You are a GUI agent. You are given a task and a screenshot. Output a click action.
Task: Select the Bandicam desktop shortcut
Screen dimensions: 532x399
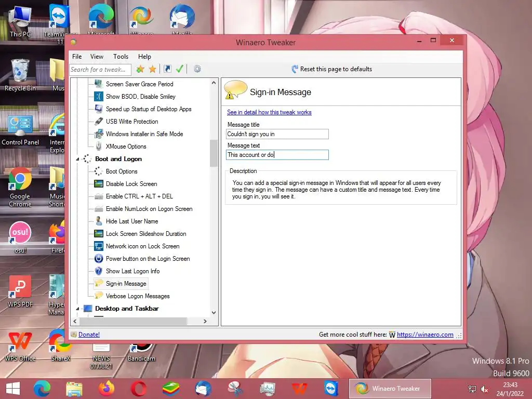[141, 353]
